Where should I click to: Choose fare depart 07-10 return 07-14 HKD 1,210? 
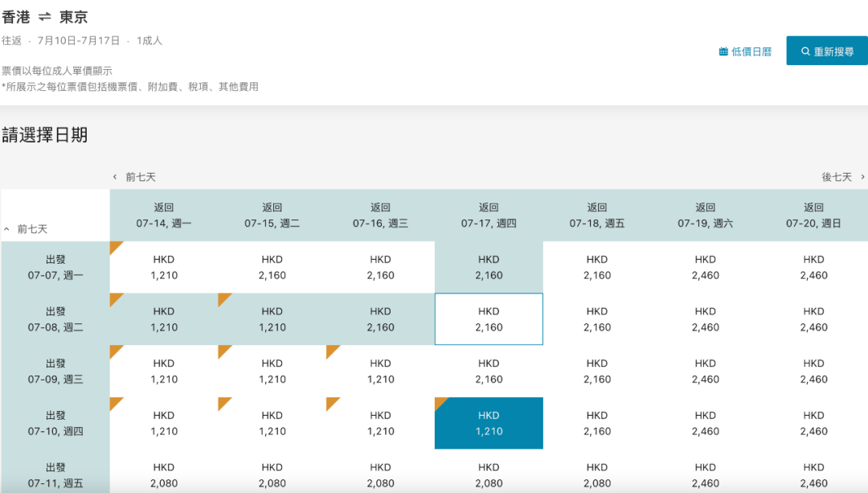pos(164,423)
